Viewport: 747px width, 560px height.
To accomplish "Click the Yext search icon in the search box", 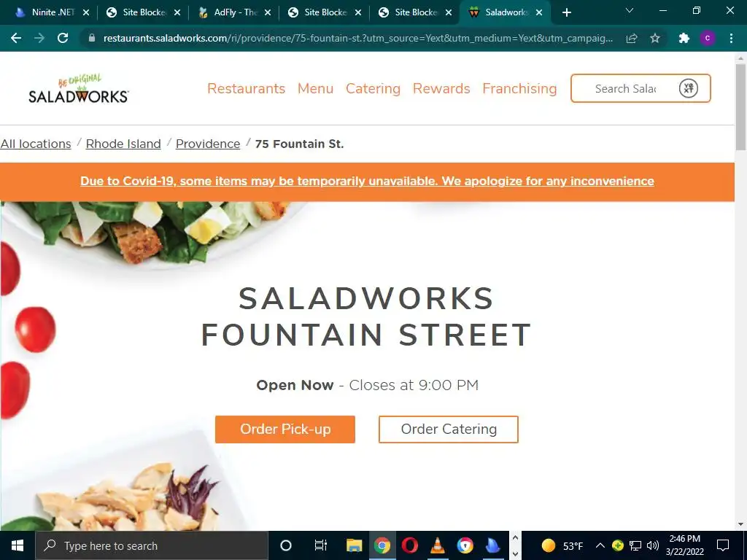I will point(689,88).
